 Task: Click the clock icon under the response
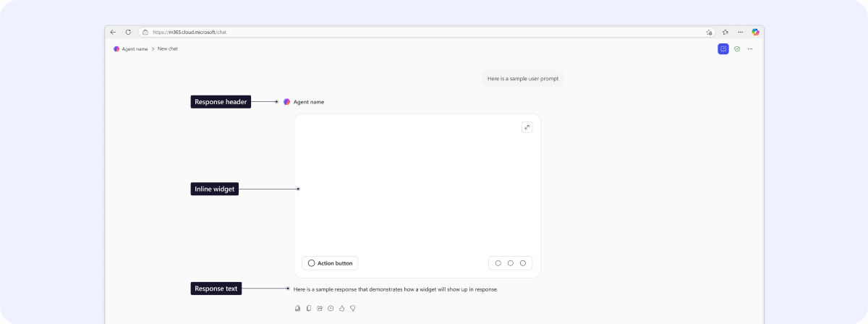[331, 308]
